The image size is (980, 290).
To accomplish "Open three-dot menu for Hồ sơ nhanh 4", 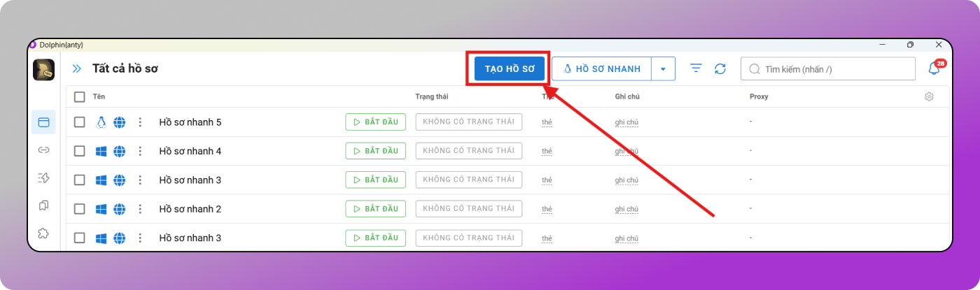I will click(140, 151).
